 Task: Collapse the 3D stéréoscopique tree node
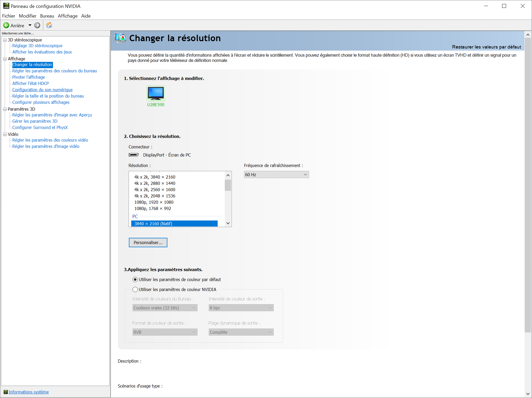point(5,40)
